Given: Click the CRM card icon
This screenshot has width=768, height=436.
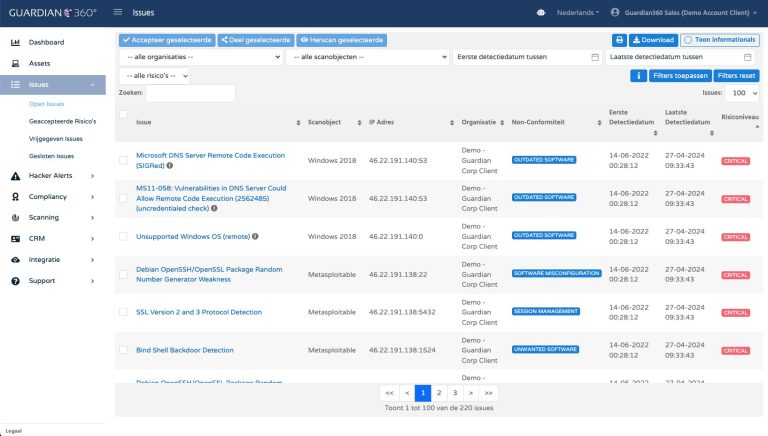Looking at the screenshot, I should (x=16, y=239).
